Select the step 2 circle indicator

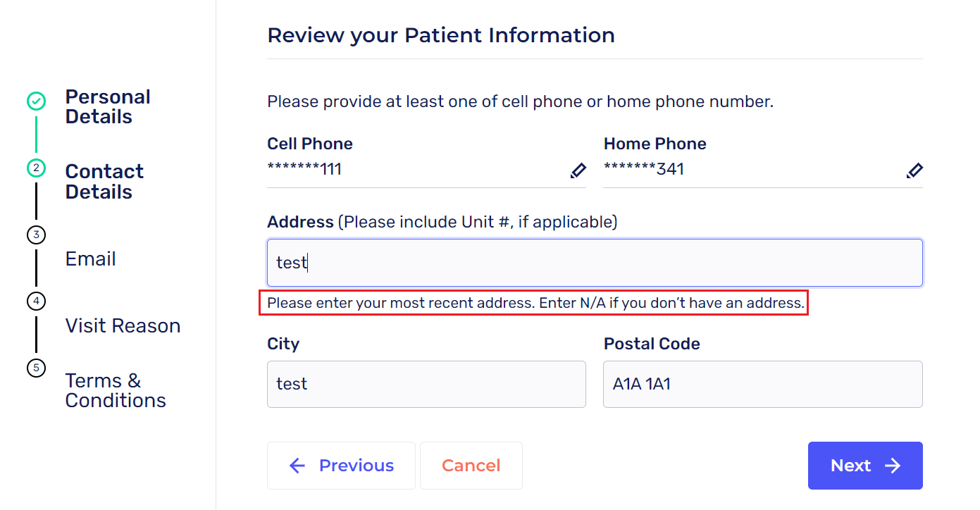tap(36, 168)
